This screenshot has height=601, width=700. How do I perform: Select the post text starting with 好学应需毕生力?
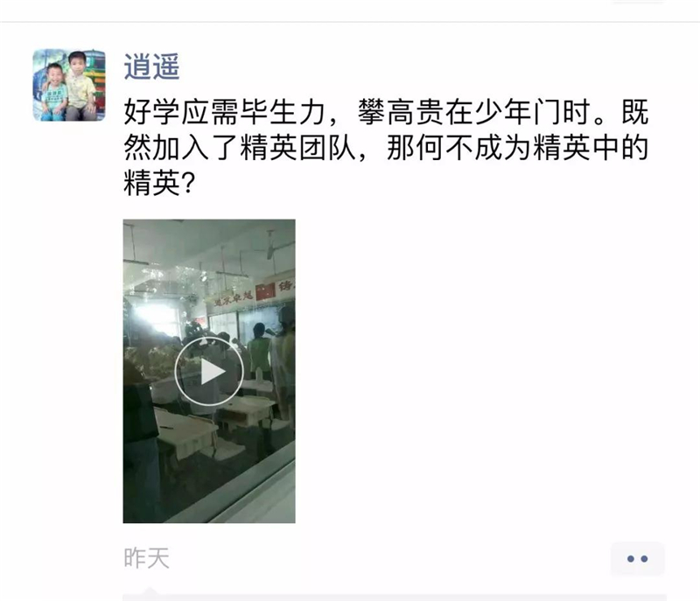point(386,148)
